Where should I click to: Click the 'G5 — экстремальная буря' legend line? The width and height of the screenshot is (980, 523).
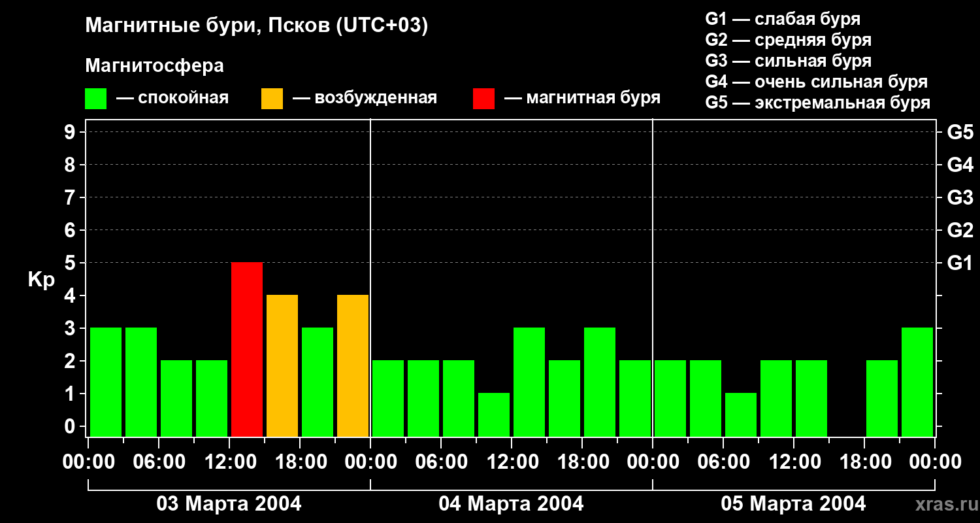pyautogui.click(x=817, y=103)
